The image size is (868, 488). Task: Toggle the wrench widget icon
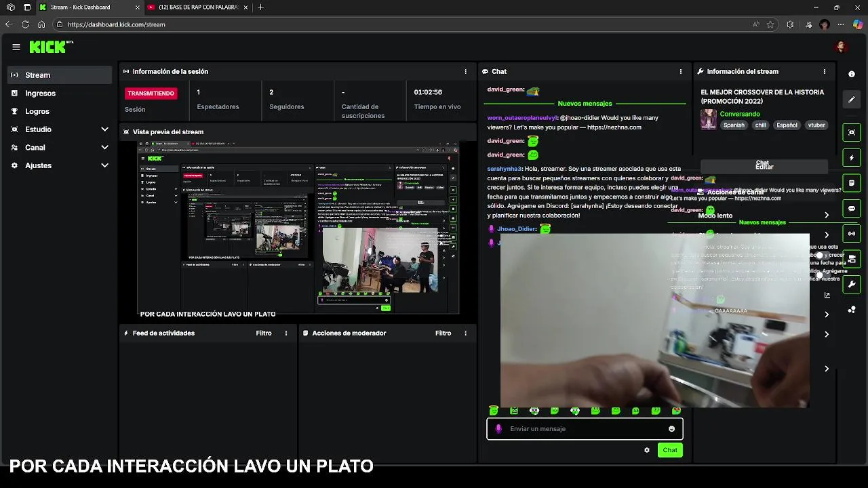[852, 284]
